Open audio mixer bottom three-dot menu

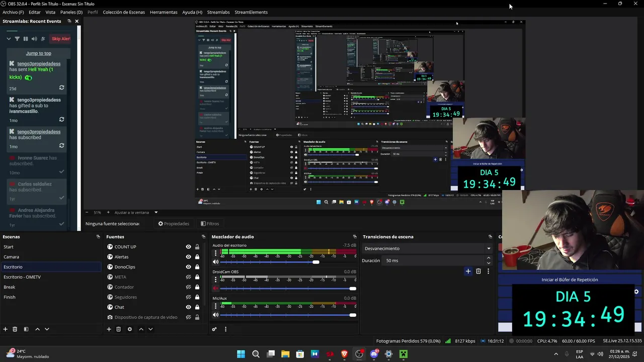pos(225,329)
